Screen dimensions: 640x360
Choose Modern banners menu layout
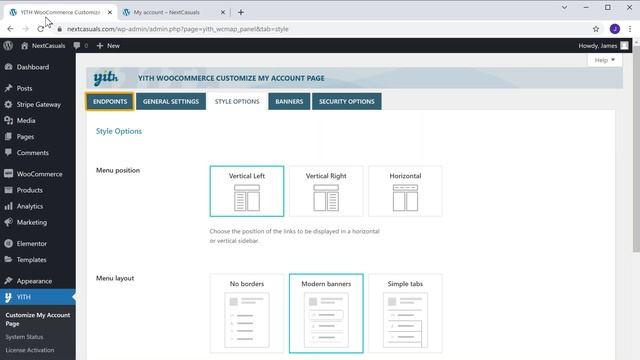326,313
